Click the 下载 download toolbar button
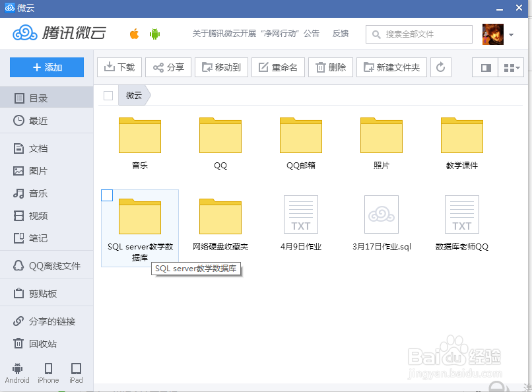Image resolution: width=532 pixels, height=392 pixels. coord(119,67)
